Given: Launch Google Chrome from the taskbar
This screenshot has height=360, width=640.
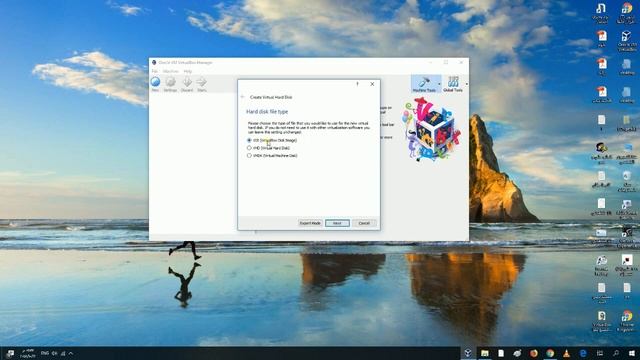Looking at the screenshot, I should tap(550, 353).
